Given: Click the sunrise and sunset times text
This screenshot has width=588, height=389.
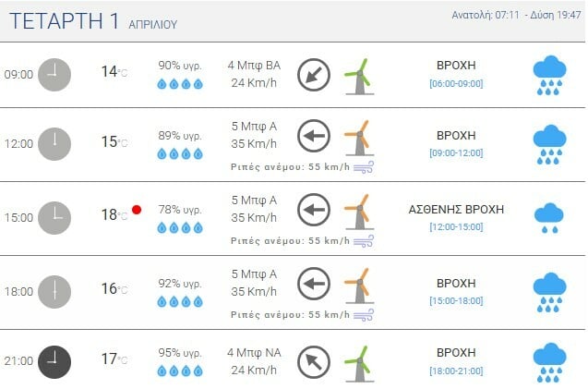Looking at the screenshot, I should (516, 16).
